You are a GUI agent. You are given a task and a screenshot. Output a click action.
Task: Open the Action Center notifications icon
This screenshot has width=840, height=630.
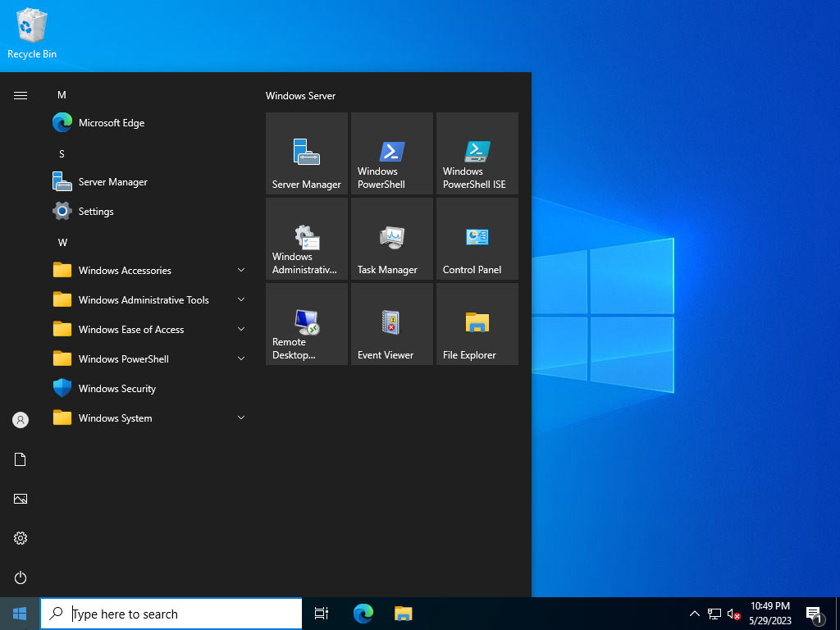tap(815, 614)
